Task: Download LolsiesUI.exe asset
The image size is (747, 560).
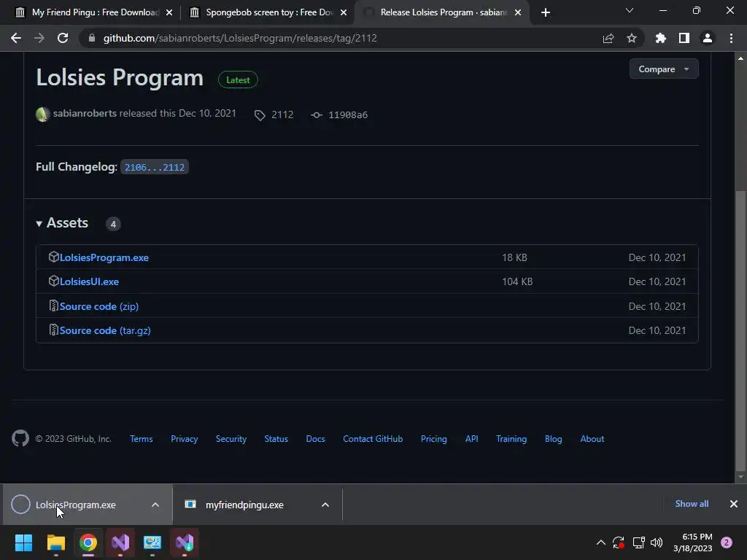Action: coord(89,282)
